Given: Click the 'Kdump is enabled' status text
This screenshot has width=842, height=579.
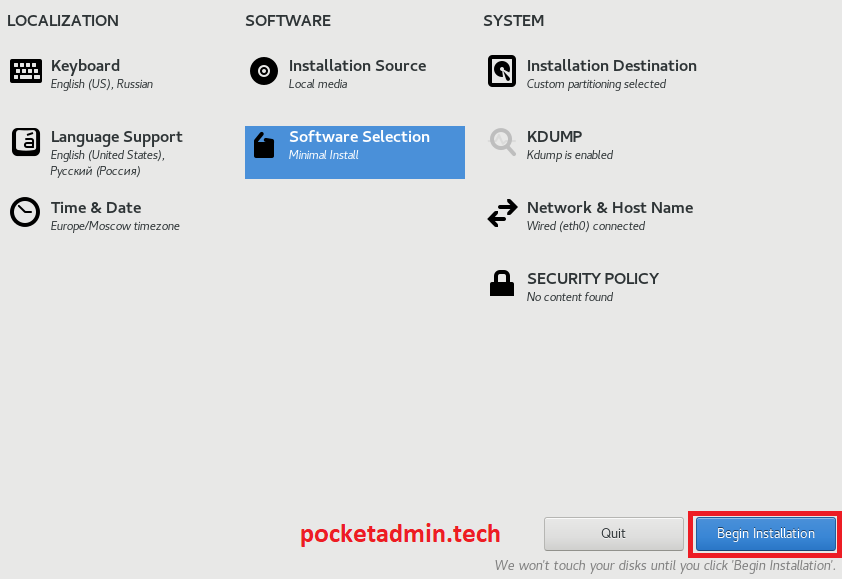Looking at the screenshot, I should point(570,156).
